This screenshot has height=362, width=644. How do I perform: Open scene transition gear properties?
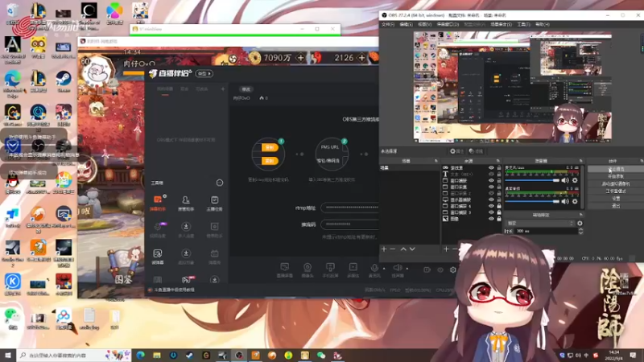[x=580, y=224]
